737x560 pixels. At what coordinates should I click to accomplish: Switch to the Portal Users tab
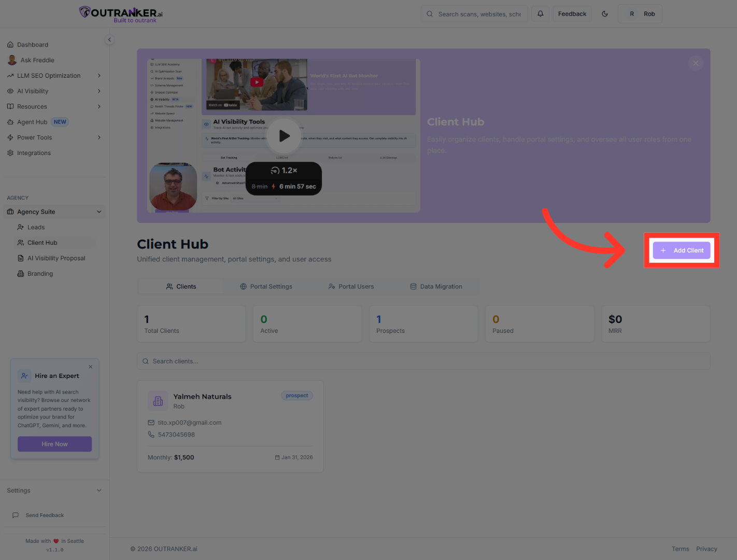tap(351, 287)
